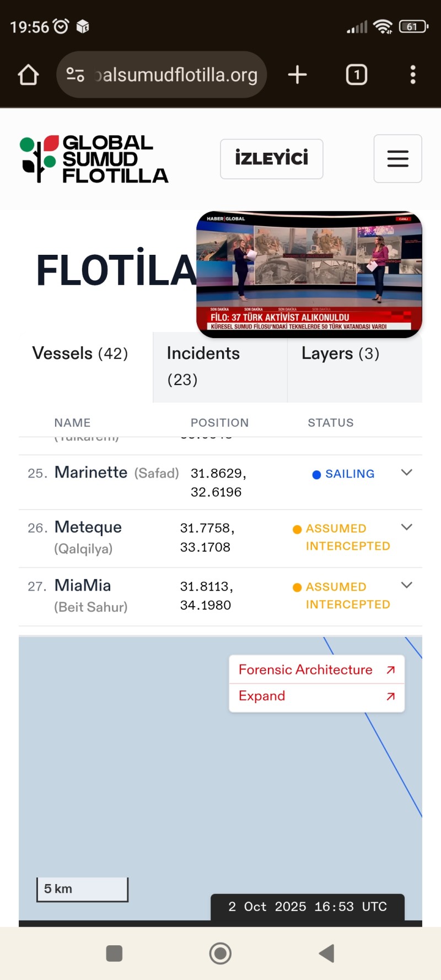Open the browser three-dot menu
The image size is (441, 980).
pyautogui.click(x=412, y=75)
